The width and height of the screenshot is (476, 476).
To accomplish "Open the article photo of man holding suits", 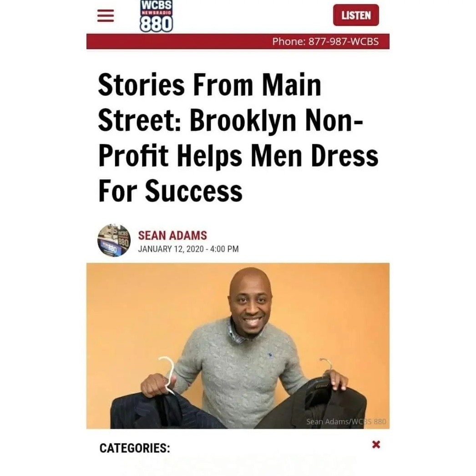I will click(x=238, y=346).
